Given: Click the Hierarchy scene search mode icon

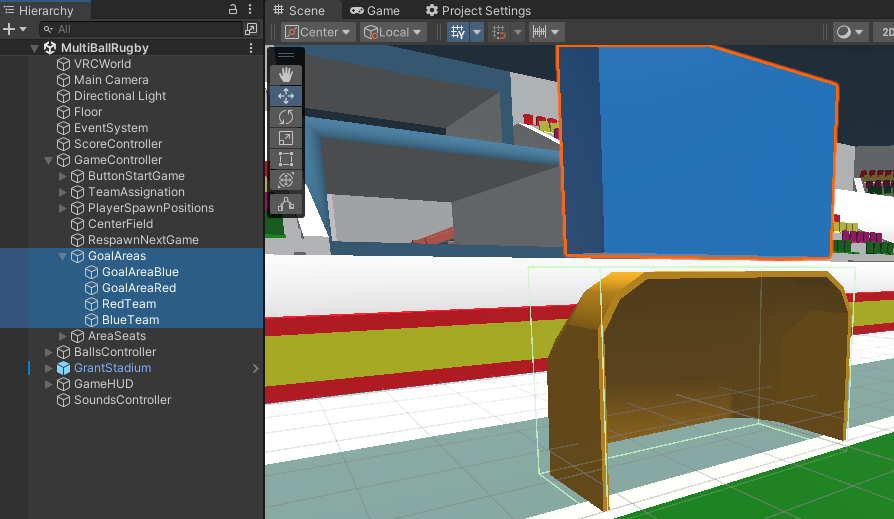Looking at the screenshot, I should pos(251,30).
